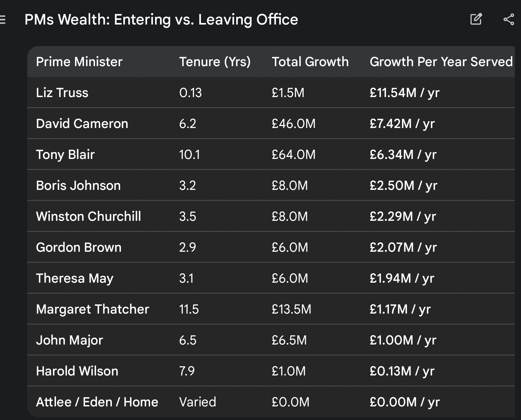Select the 'Theresa May' name cell

pyautogui.click(x=75, y=278)
